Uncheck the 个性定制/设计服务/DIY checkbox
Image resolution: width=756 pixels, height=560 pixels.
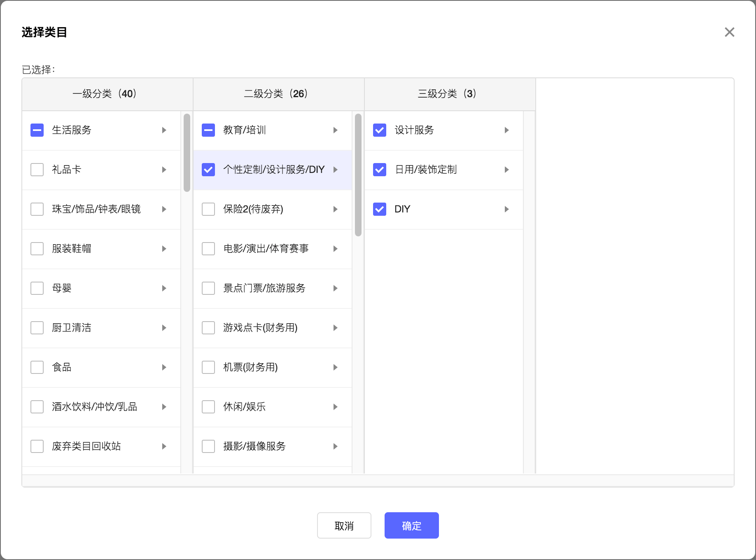click(208, 170)
